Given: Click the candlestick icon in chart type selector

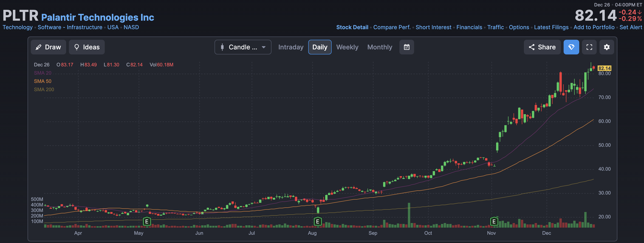Looking at the screenshot, I should click(222, 47).
